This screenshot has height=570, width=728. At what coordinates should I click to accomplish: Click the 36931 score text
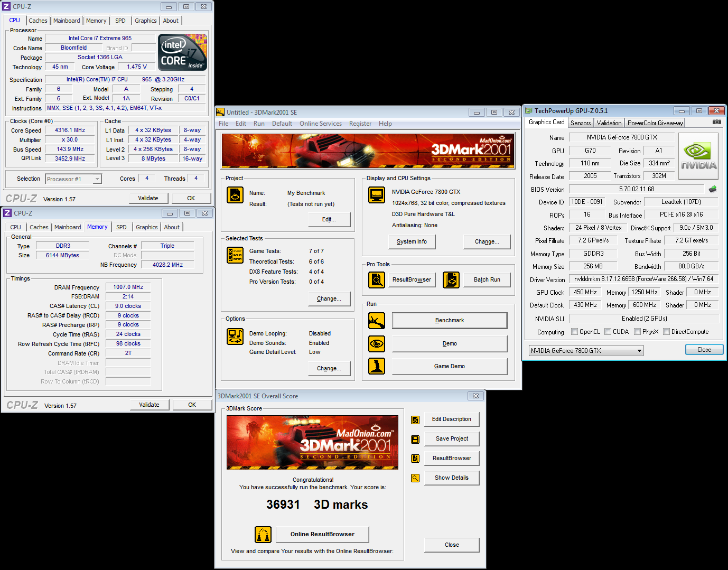tap(283, 504)
